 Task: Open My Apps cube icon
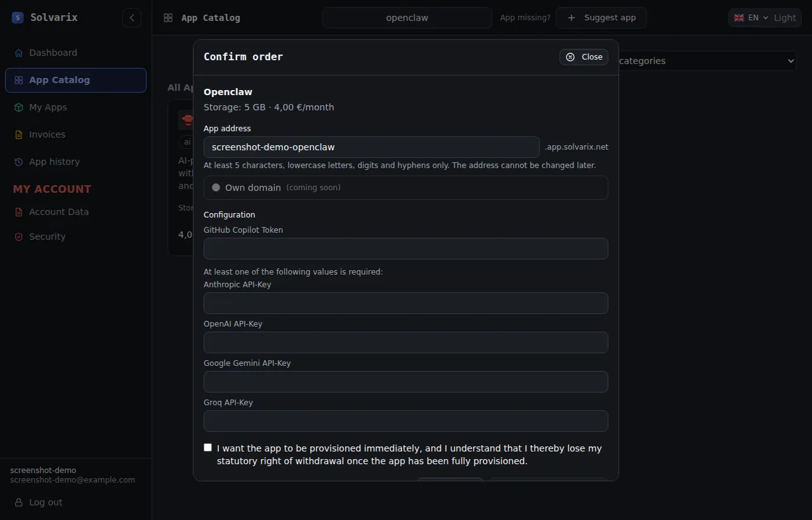[x=18, y=107]
